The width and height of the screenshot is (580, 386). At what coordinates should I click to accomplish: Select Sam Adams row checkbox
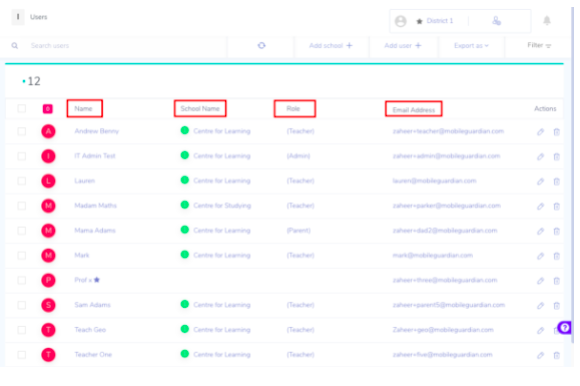[x=22, y=305]
